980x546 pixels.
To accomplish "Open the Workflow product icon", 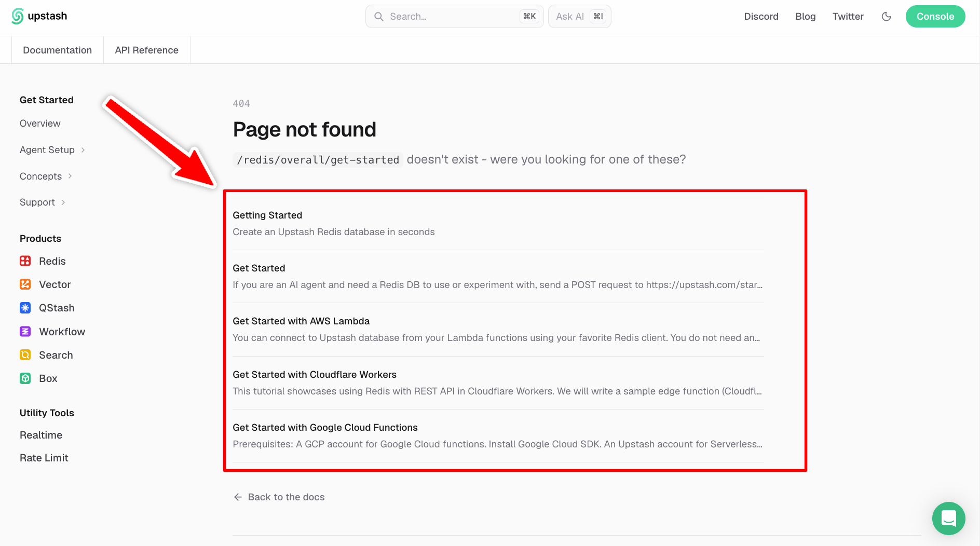I will (x=25, y=332).
